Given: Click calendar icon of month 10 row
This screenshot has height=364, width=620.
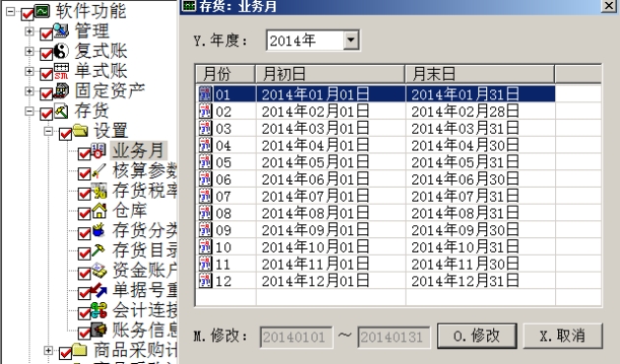Looking at the screenshot, I should [206, 247].
